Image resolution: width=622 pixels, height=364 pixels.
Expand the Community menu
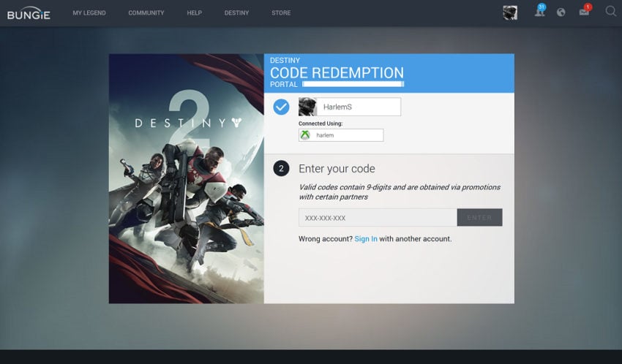pos(146,13)
